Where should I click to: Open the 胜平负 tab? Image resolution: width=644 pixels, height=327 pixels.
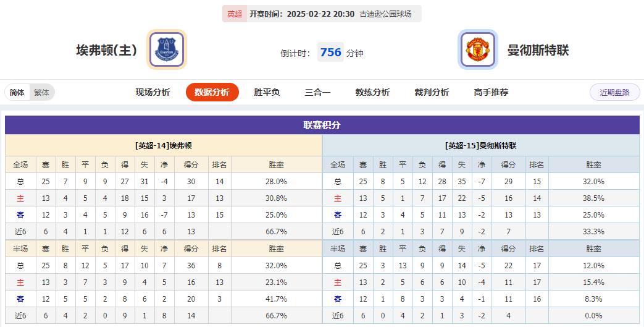pyautogui.click(x=267, y=92)
